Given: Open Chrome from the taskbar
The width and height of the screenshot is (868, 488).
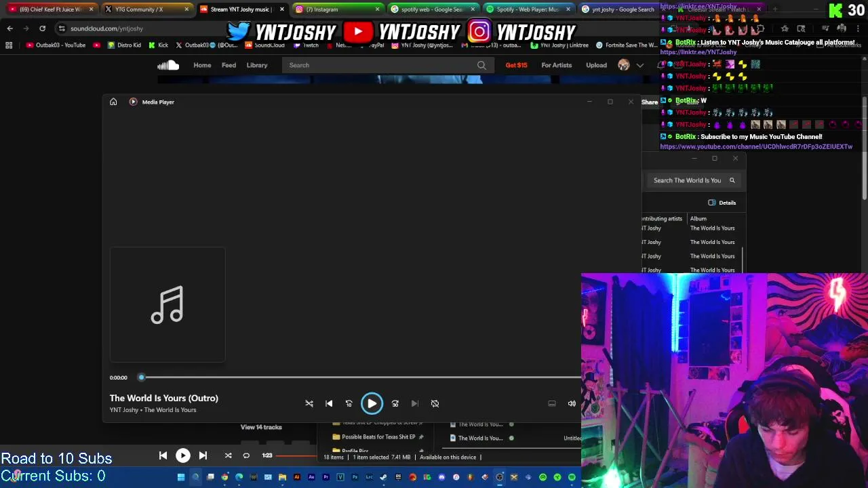Looking at the screenshot, I should (x=224, y=477).
